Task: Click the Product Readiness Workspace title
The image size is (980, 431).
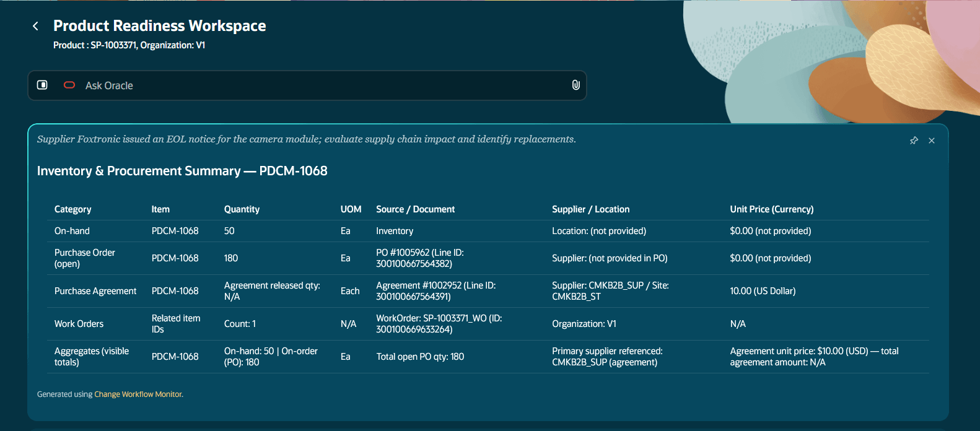Action: (x=160, y=26)
